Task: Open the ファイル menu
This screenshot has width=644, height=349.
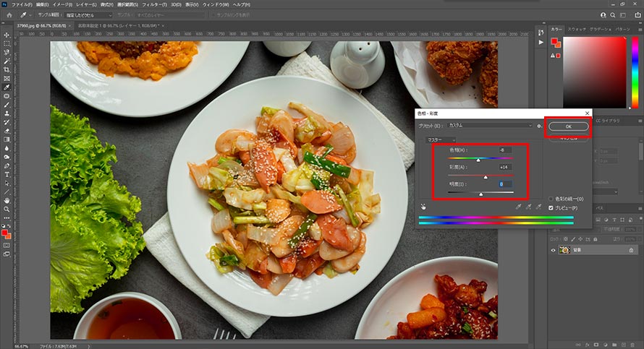Action: [22, 4]
